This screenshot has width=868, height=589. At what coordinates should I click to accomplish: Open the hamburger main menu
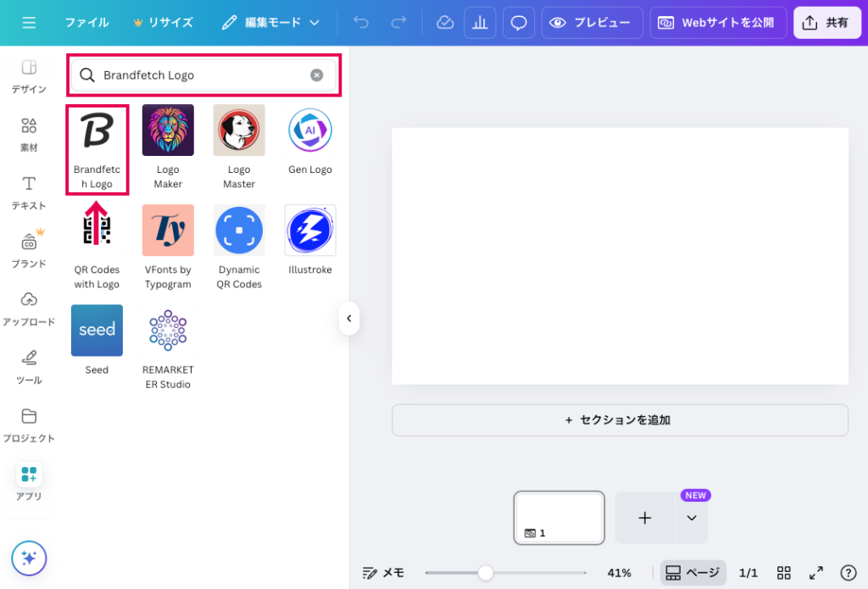[29, 23]
